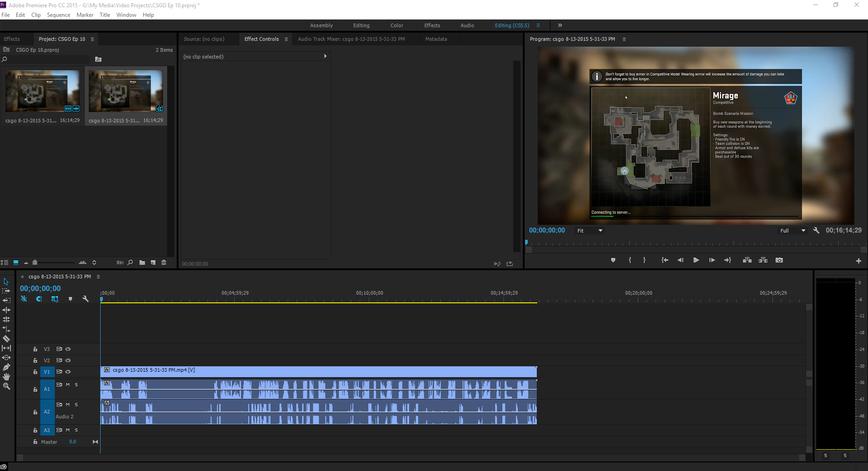Select the Hand tool
Screen dimensions: 868x471
pyautogui.click(x=6, y=377)
